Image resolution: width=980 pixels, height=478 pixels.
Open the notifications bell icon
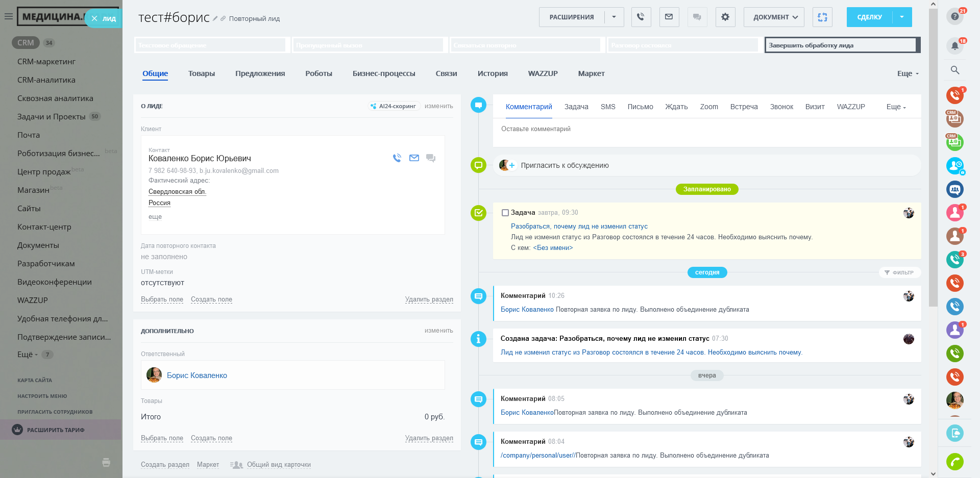click(x=954, y=46)
